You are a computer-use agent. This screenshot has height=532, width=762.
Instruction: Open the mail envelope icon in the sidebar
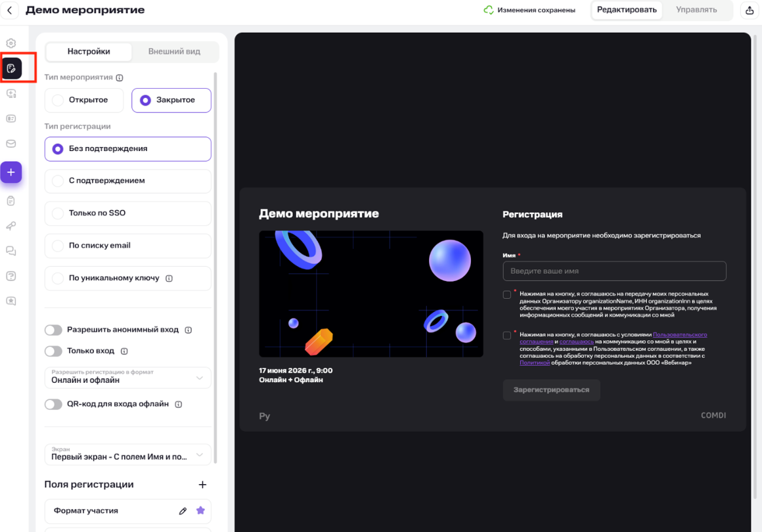click(11, 144)
